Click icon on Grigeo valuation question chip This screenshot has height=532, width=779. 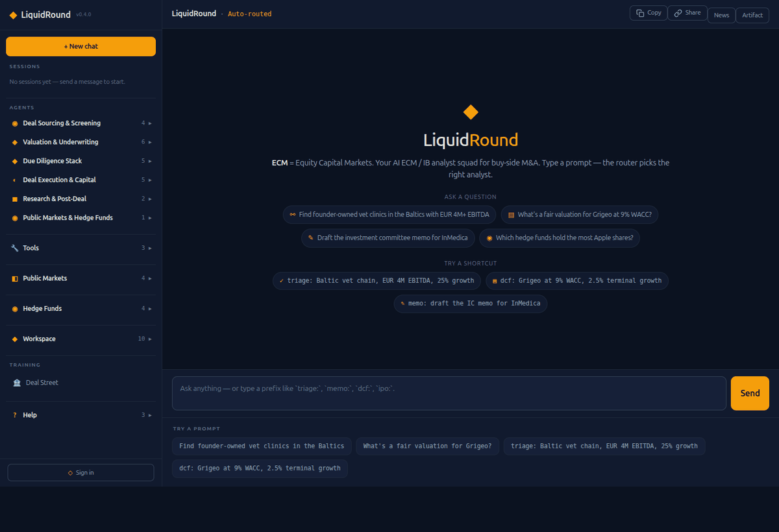click(x=511, y=215)
